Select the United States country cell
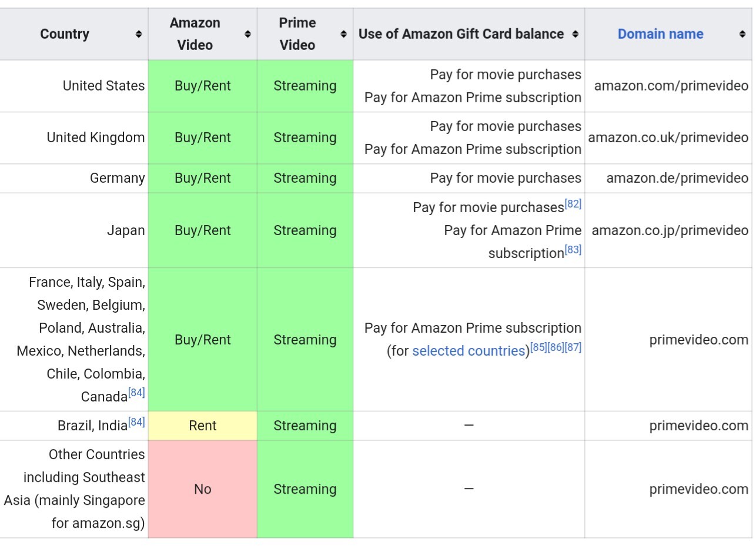756x549 pixels. tap(74, 86)
